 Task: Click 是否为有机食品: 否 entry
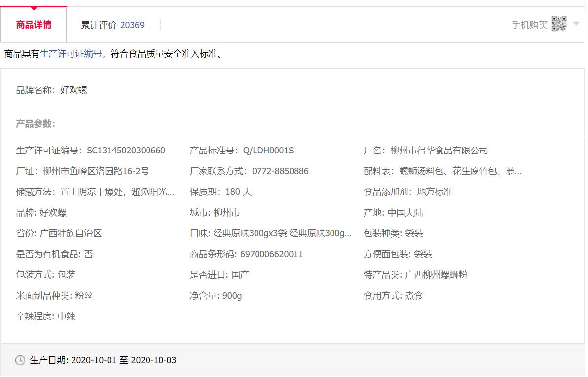pyautogui.click(x=54, y=254)
